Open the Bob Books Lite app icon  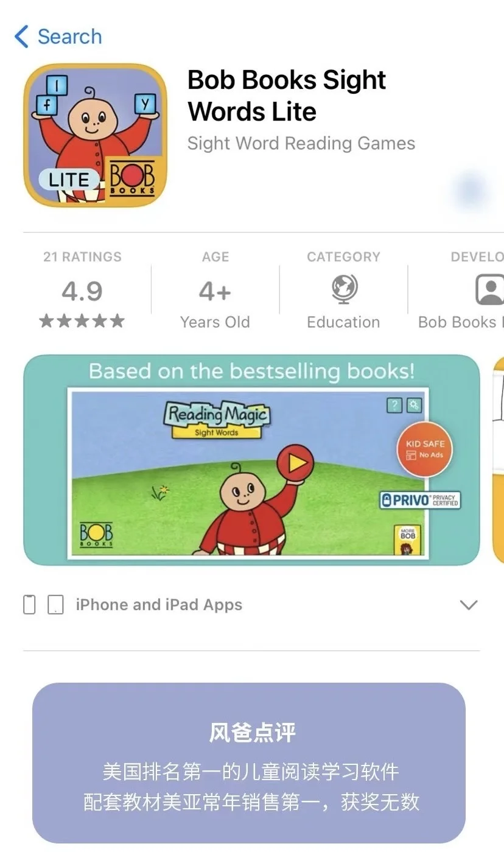pos(95,135)
